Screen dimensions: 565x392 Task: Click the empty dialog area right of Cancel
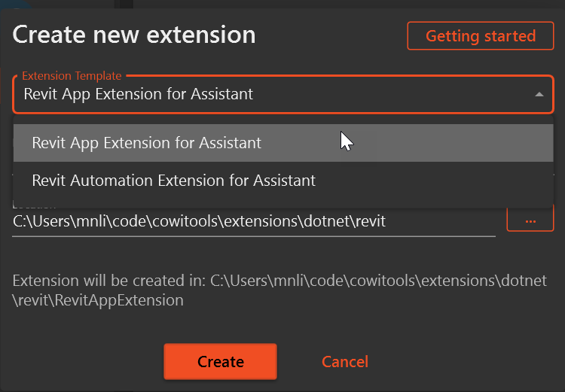point(467,362)
